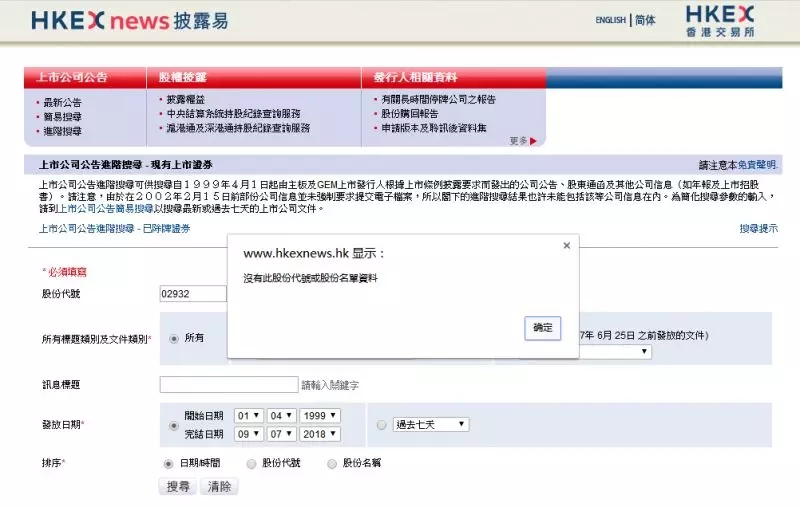Click the red 更多 arrow icon
Screen dimensions: 800x507
[x=533, y=141]
